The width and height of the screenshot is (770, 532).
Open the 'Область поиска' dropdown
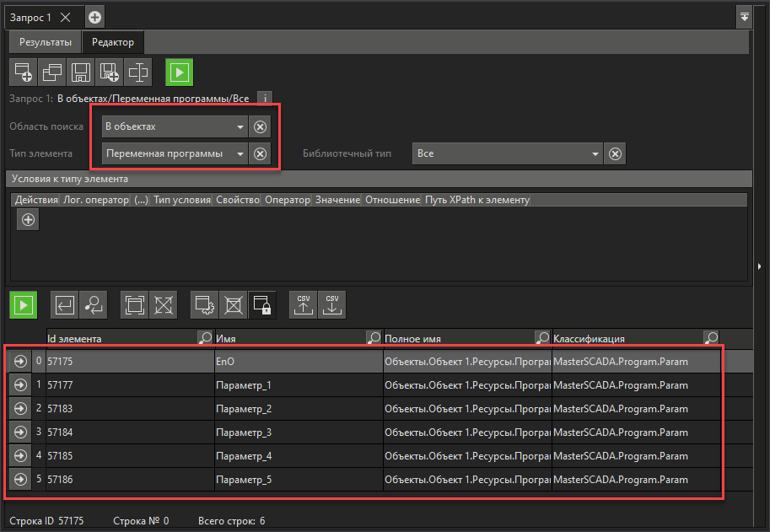click(x=240, y=127)
